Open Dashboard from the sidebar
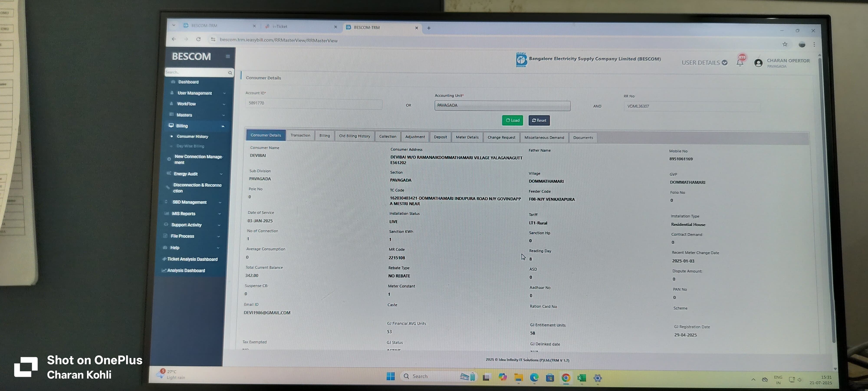 tap(188, 82)
